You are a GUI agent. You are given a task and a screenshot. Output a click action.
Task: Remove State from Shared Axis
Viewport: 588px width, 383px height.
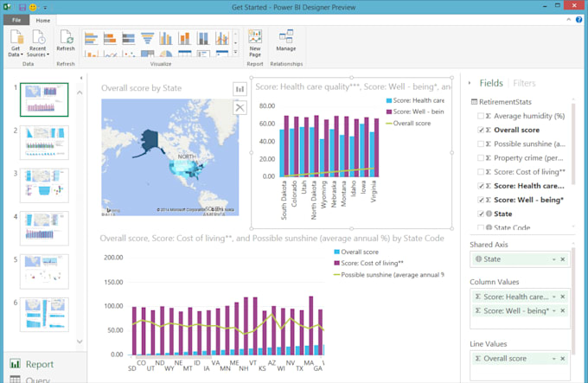(x=563, y=259)
